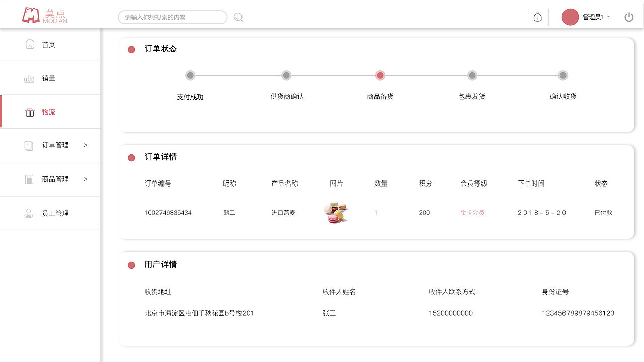
Task: Select the 商品备货 step on the progress tracker
Action: [380, 75]
